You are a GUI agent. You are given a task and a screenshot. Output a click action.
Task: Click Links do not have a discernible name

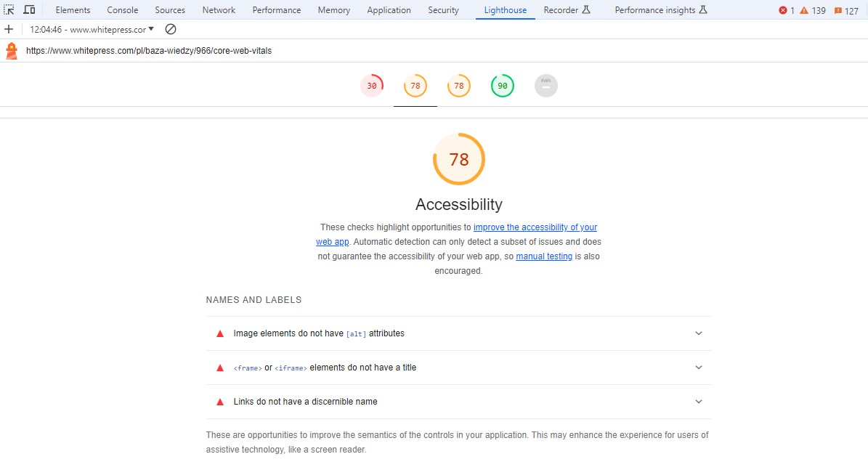[x=306, y=402]
